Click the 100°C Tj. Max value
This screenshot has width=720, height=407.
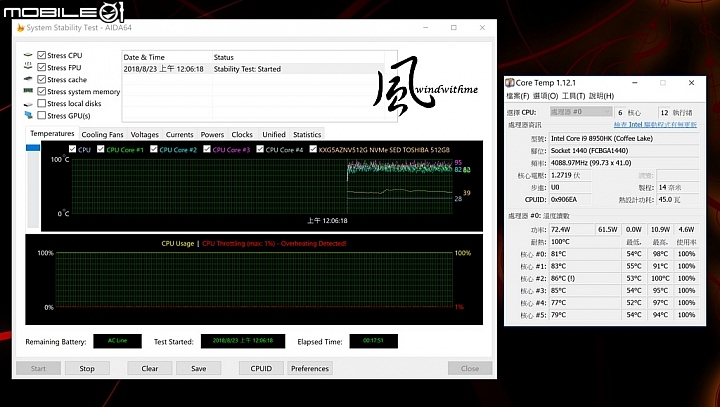[x=585, y=242]
